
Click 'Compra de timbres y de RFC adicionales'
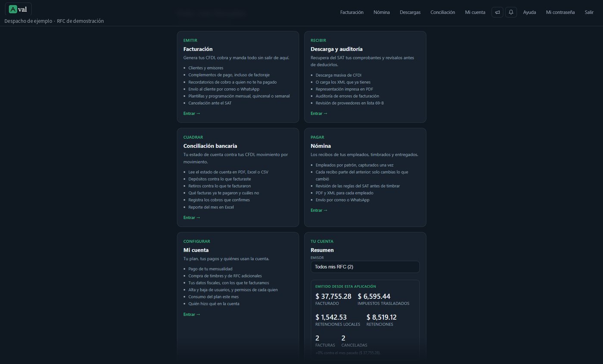[x=225, y=276]
